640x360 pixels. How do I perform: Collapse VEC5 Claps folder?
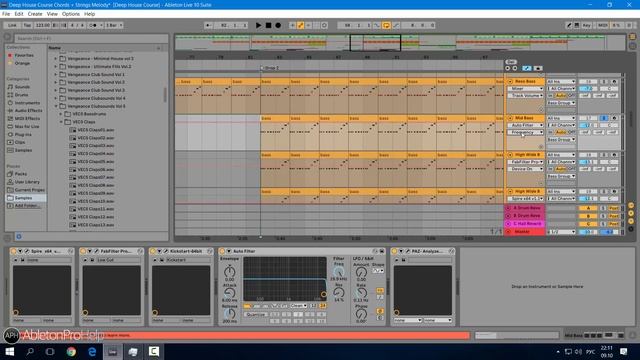tap(61, 122)
